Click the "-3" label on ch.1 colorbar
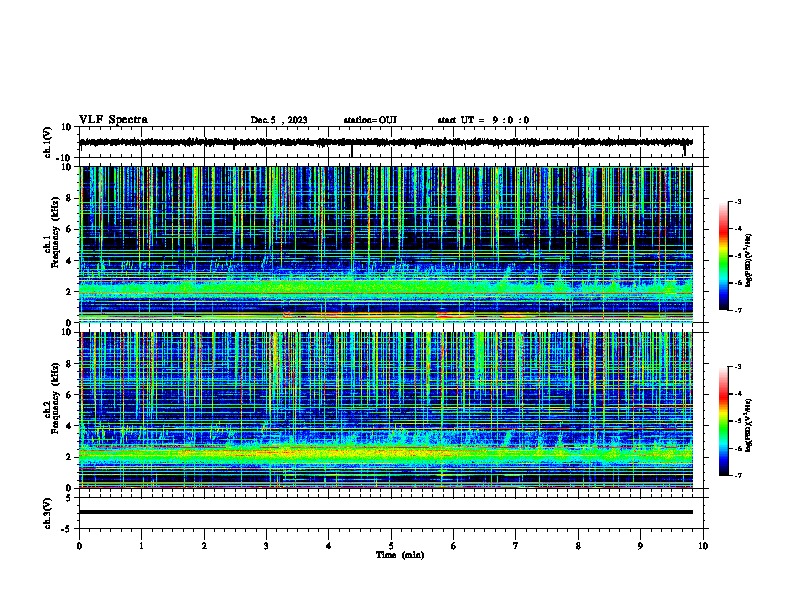Viewport: 792px width, 612px height. (738, 201)
